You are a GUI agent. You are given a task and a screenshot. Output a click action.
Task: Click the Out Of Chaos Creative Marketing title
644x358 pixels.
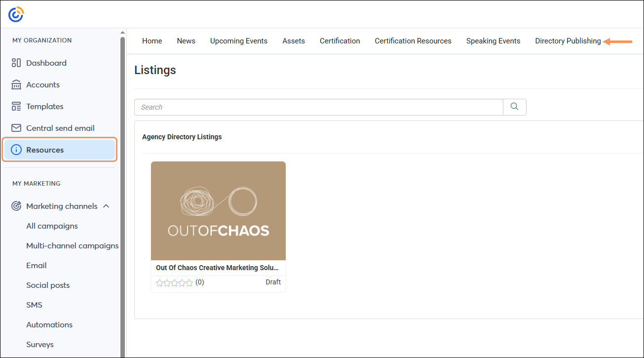[218, 268]
